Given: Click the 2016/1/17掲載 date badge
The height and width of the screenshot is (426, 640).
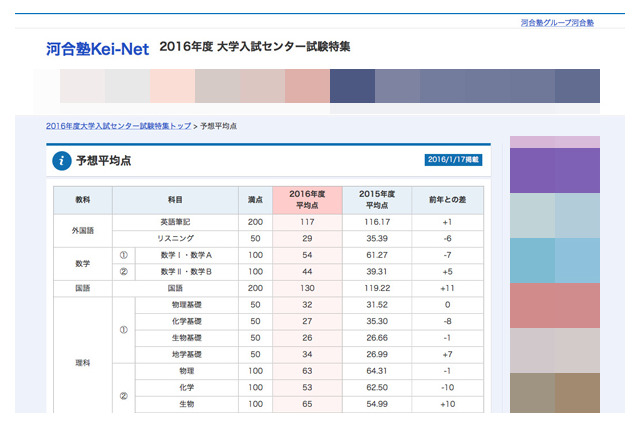Looking at the screenshot, I should click(453, 160).
